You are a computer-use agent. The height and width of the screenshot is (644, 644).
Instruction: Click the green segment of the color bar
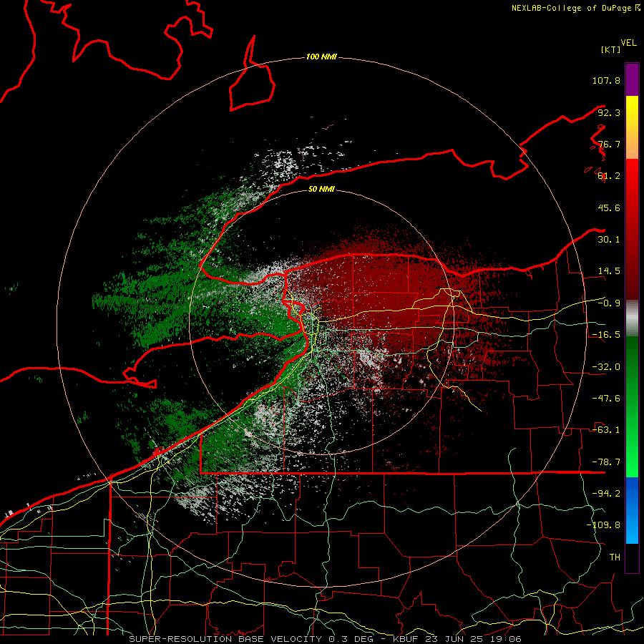click(x=632, y=406)
